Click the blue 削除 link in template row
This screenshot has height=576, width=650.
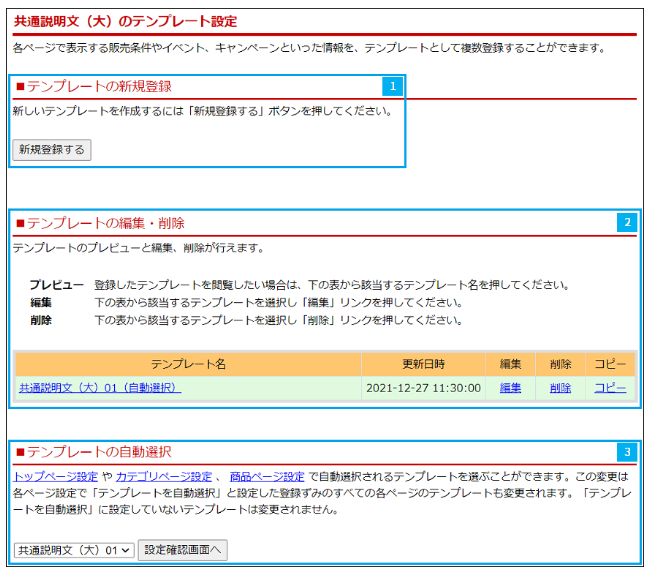pos(560,388)
